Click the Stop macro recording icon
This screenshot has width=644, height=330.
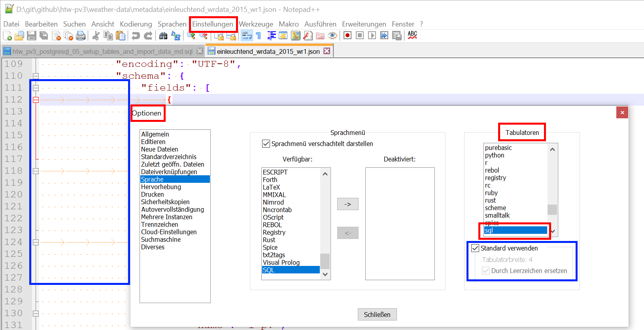pos(360,36)
